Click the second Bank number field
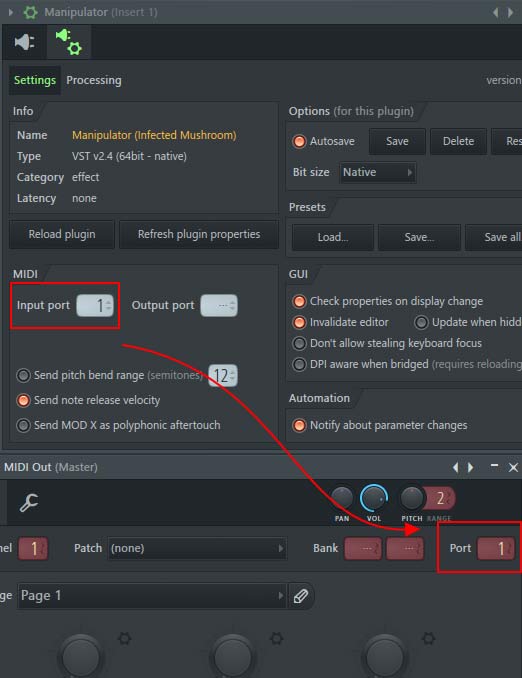 [405, 548]
